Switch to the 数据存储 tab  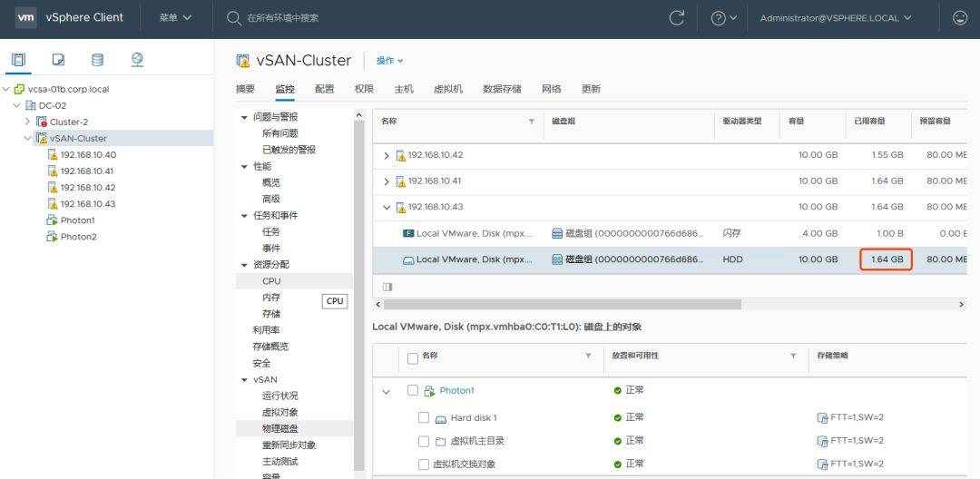click(x=503, y=89)
